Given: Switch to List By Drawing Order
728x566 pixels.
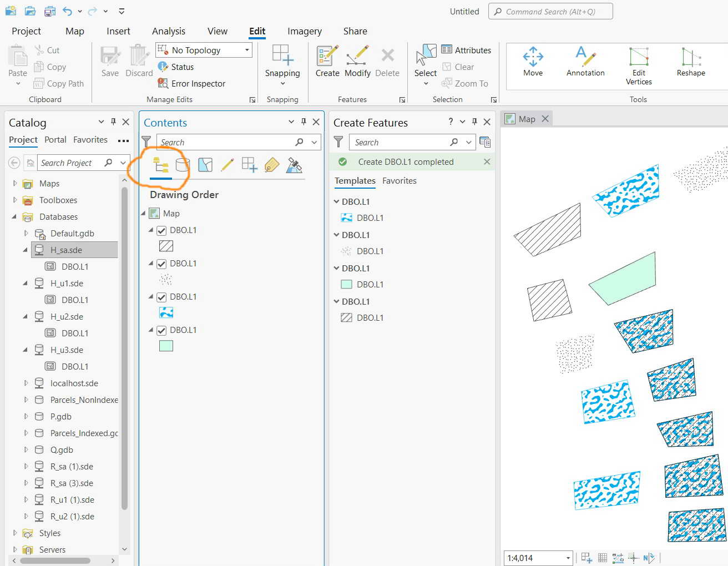Looking at the screenshot, I should click(x=161, y=165).
